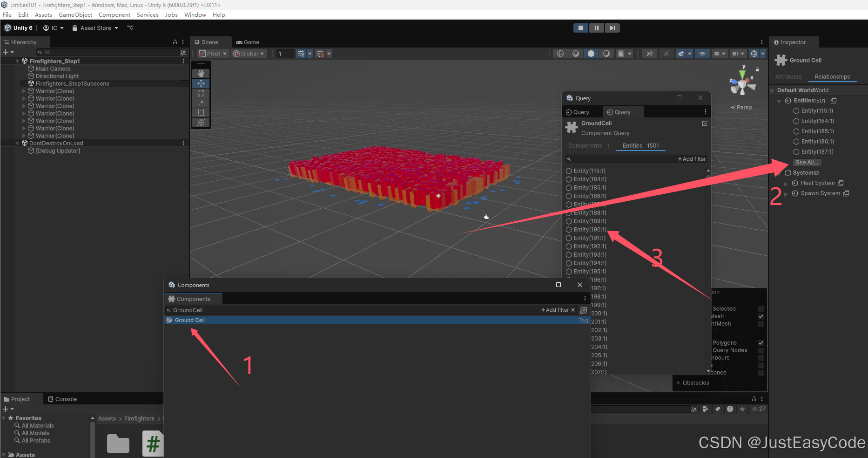Step one frame forward

tap(612, 28)
